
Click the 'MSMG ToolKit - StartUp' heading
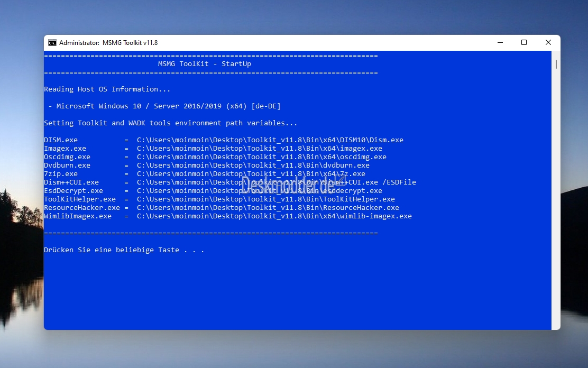click(x=205, y=64)
